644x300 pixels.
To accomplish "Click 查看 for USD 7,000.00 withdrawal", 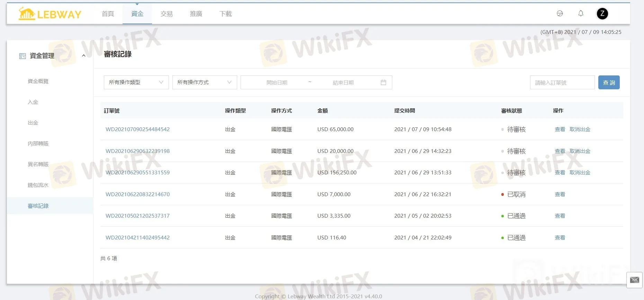I will click(560, 194).
